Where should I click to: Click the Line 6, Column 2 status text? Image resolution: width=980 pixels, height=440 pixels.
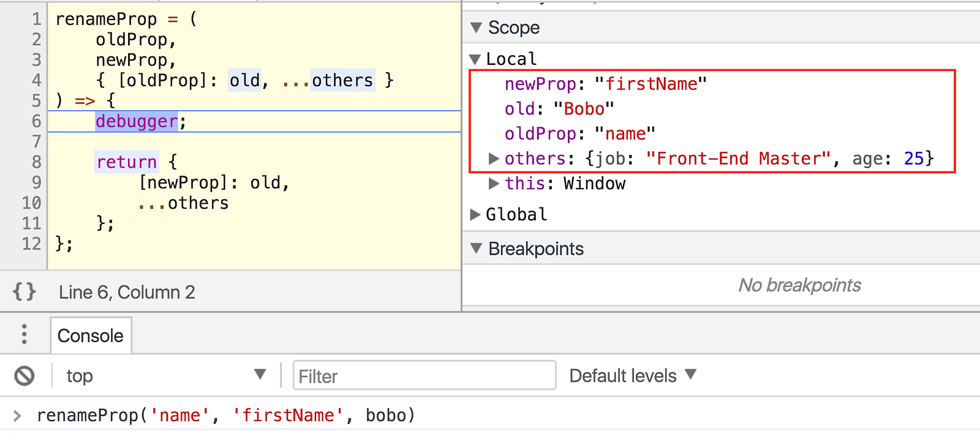click(127, 292)
